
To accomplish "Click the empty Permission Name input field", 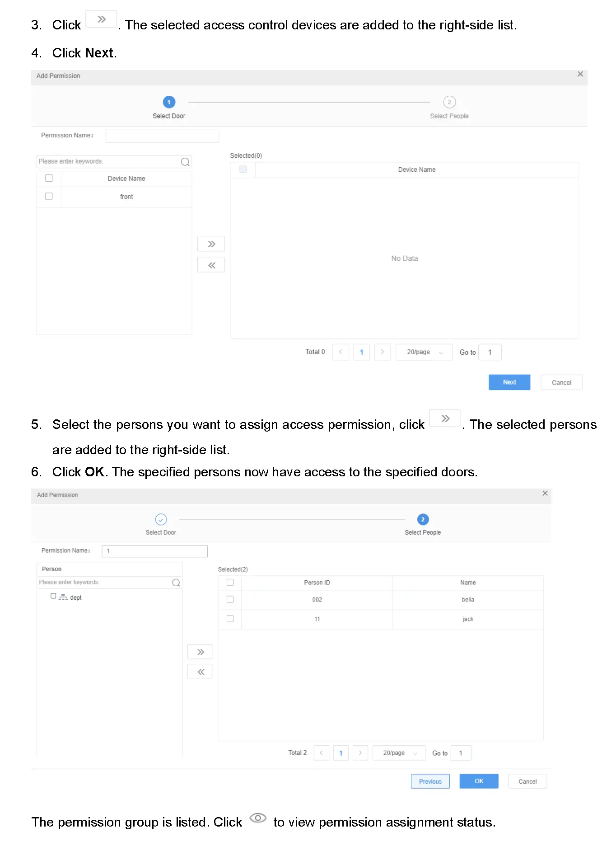I will [x=162, y=136].
